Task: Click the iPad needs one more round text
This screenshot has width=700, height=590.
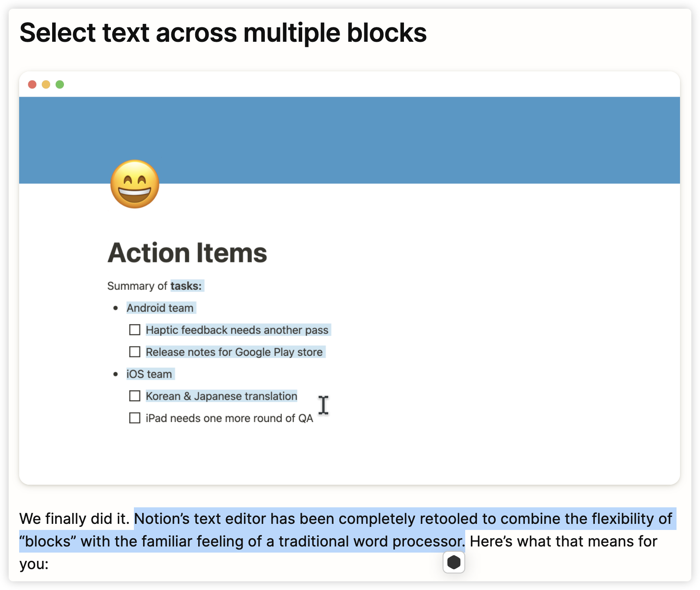Action: [x=230, y=418]
